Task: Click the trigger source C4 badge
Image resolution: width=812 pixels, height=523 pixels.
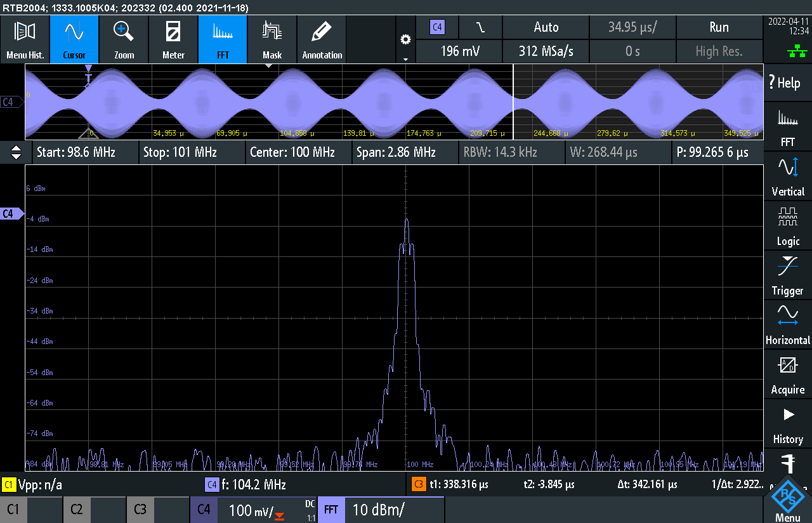Action: pyautogui.click(x=437, y=27)
